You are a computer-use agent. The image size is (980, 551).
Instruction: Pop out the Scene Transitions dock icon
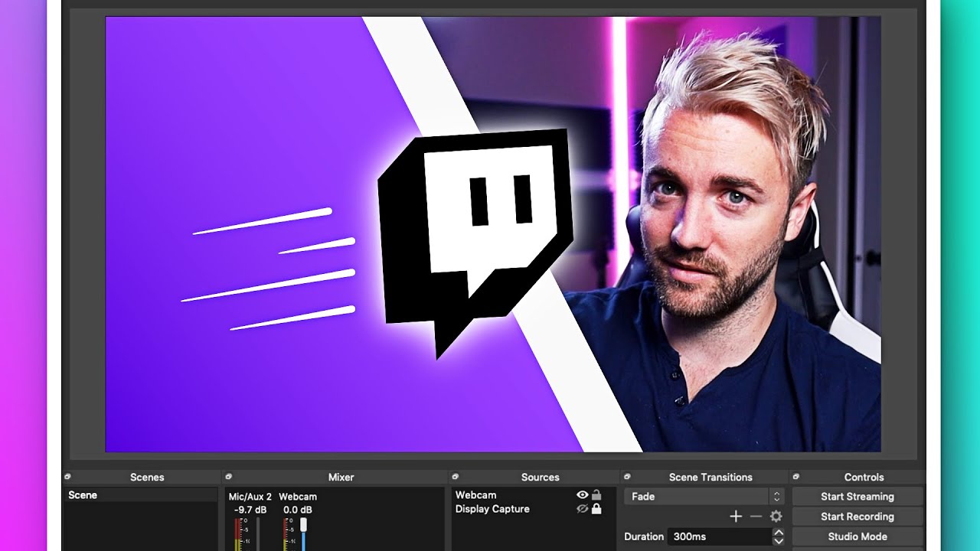(x=627, y=477)
